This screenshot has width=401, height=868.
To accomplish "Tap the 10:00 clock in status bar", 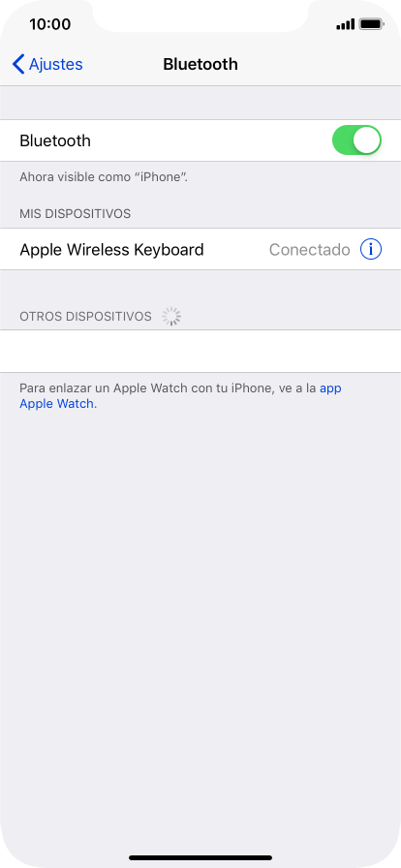I will [49, 24].
